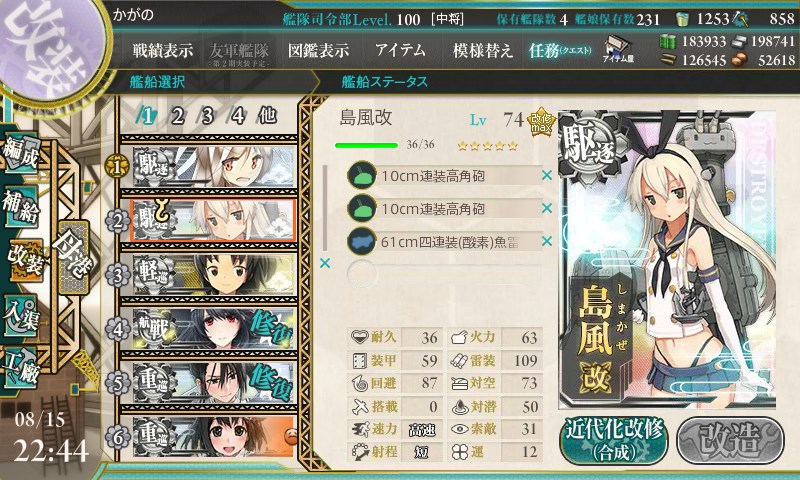Viewport: 800px width, 480px height.
Task: Remove the first 10cm連装高角砲 with its X
Action: 547,175
